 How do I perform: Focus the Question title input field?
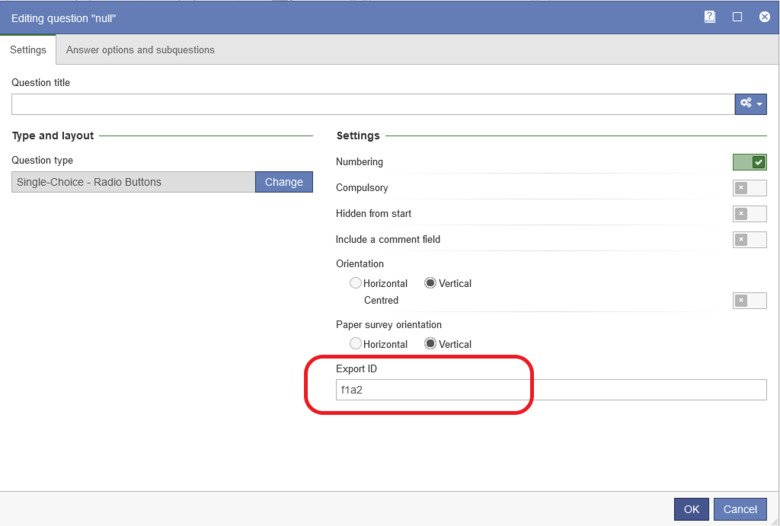373,104
